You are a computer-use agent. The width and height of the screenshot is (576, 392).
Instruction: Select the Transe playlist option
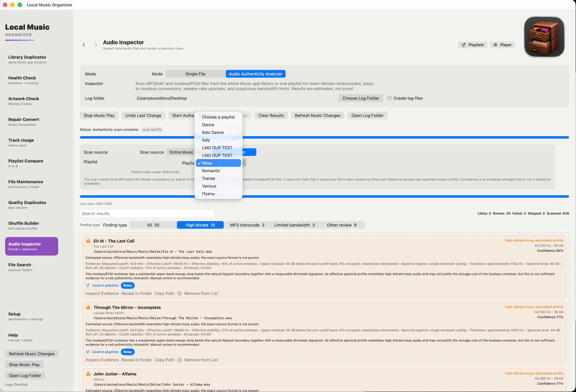218,178
